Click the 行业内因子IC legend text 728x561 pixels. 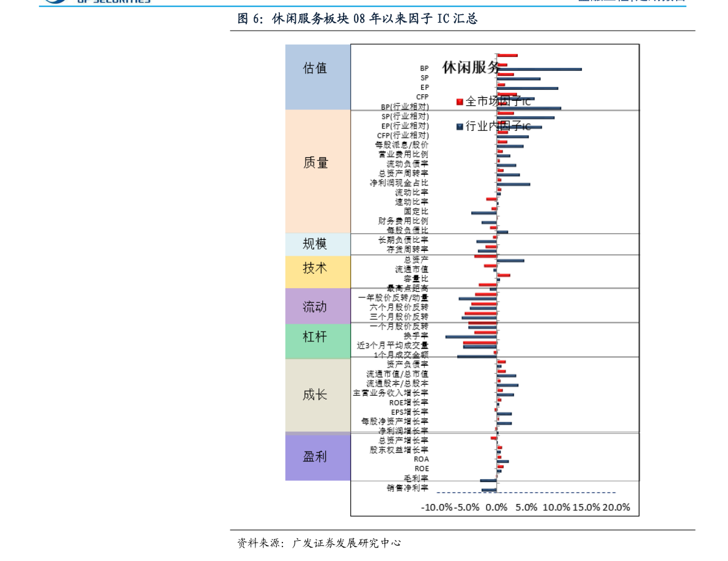498,127
